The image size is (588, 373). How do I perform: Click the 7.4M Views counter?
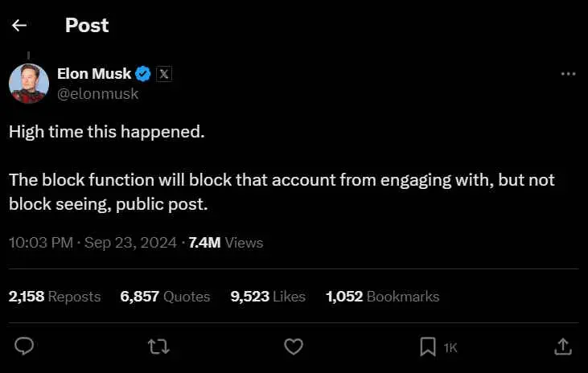tap(226, 243)
